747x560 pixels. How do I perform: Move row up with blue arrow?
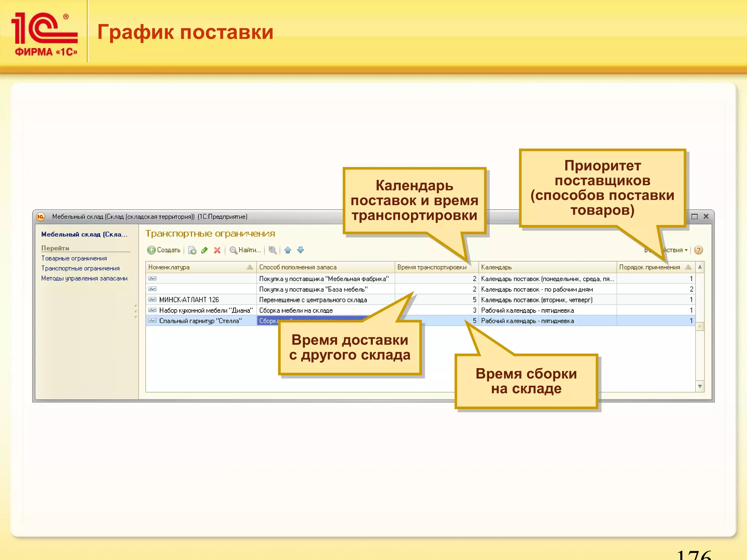(288, 250)
